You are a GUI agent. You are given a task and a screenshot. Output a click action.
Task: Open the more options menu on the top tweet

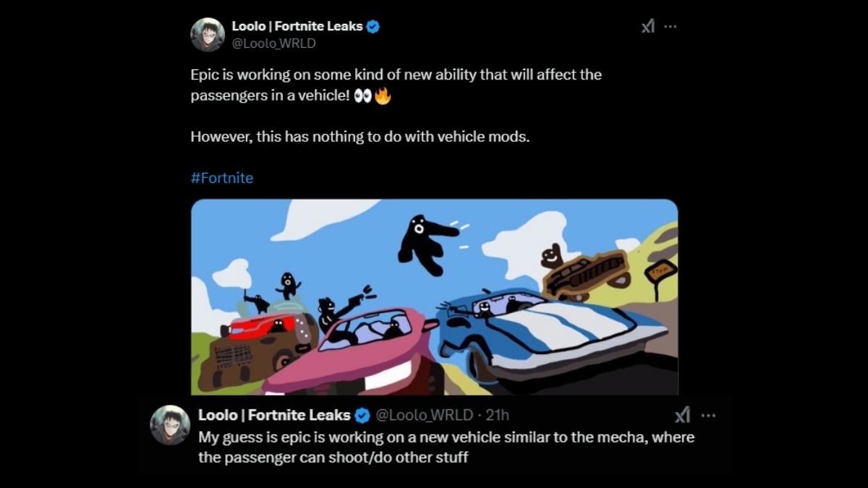click(x=671, y=27)
